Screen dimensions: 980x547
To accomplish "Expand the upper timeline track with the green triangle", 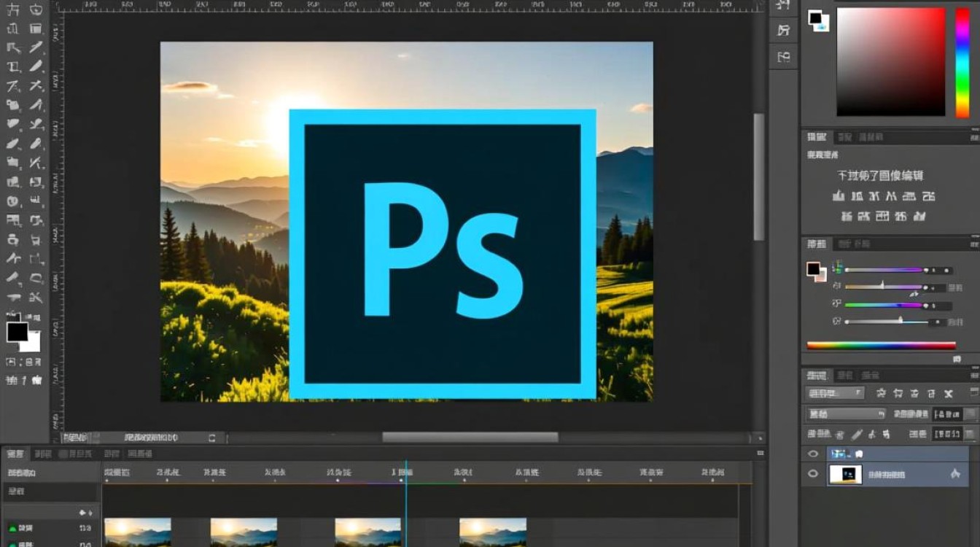I will coord(12,527).
